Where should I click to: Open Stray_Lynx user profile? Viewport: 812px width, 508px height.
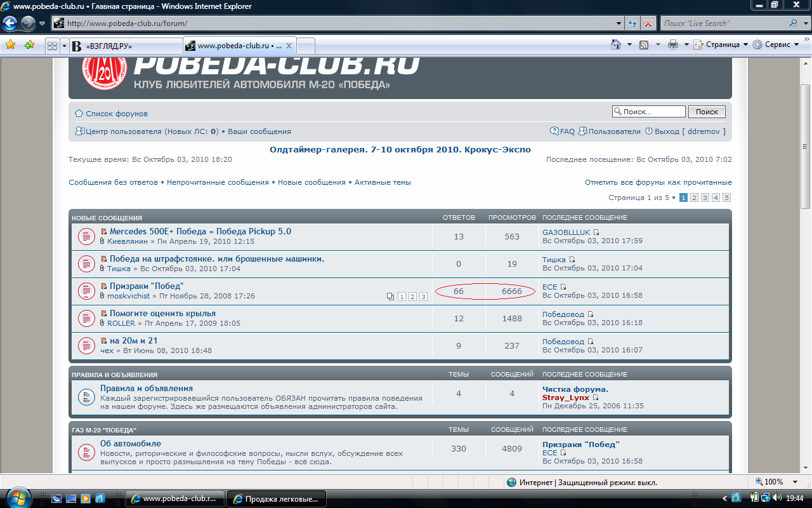(566, 398)
